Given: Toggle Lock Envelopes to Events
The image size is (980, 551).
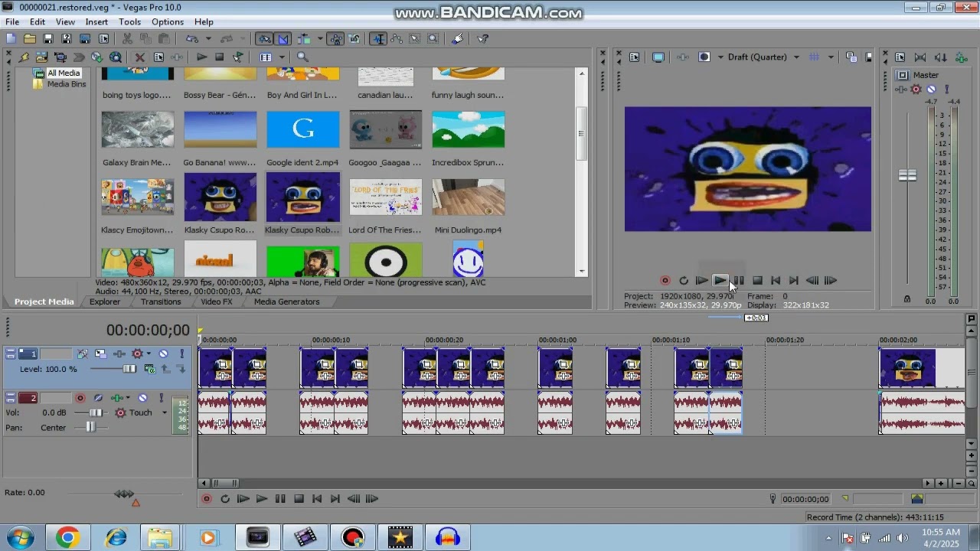Looking at the screenshot, I should [336, 38].
